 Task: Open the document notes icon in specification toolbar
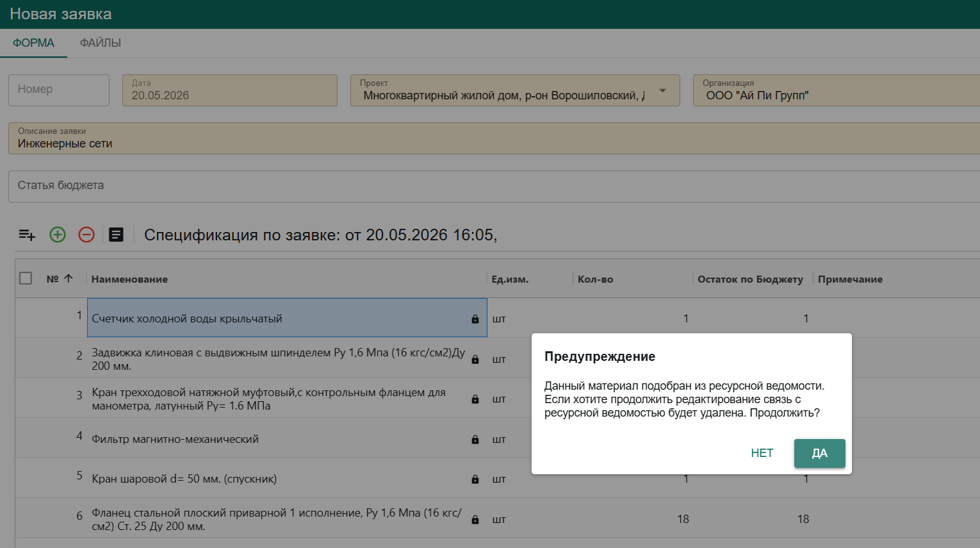pyautogui.click(x=116, y=235)
